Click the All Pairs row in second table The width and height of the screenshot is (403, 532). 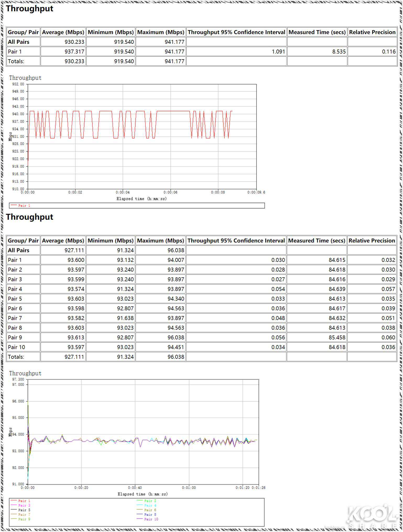click(x=201, y=250)
